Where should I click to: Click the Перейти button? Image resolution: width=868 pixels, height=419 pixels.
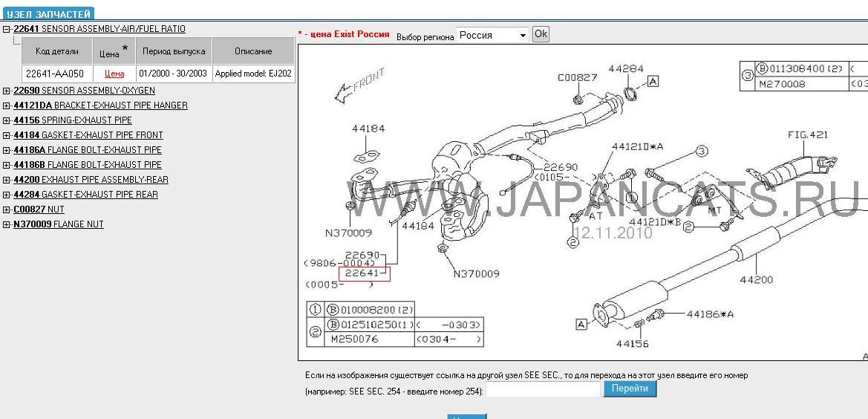[x=630, y=389]
